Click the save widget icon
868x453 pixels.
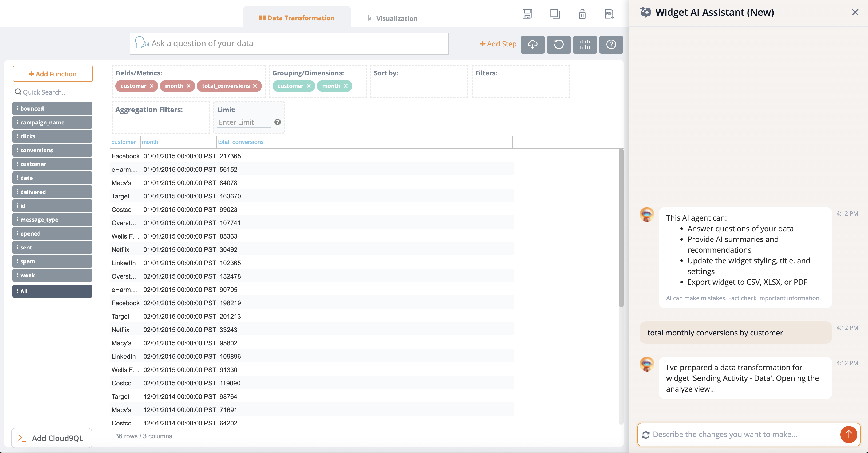(x=527, y=14)
